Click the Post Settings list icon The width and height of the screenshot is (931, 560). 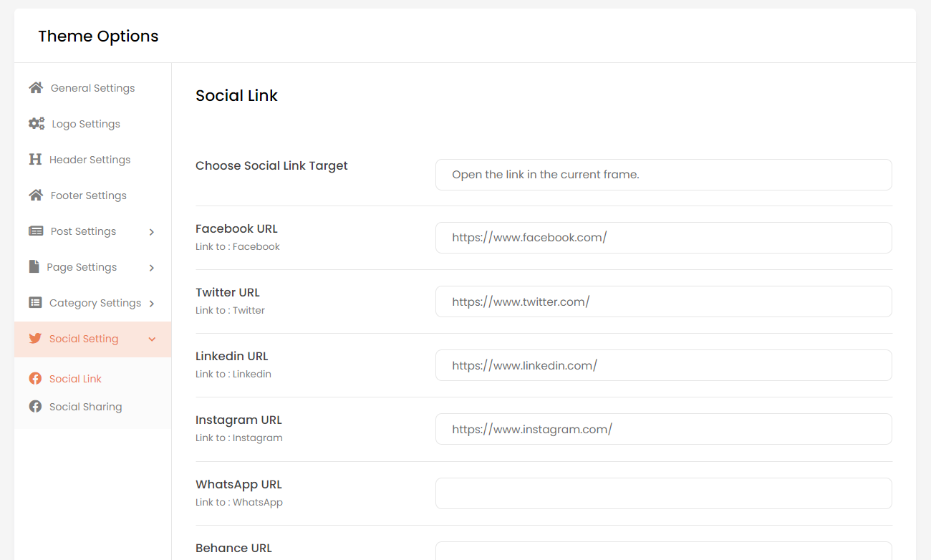coord(36,231)
